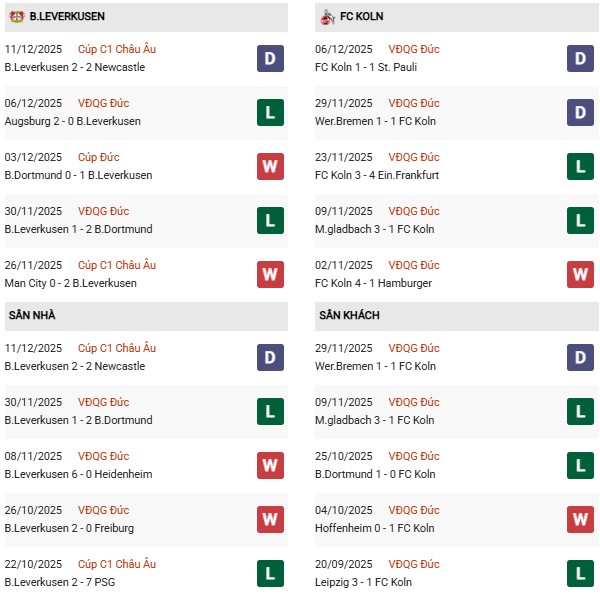Screen dimensions: 600x596
Task: Click the W badge for Leverkusen 6-0 Heidenheim
Action: pos(270,466)
